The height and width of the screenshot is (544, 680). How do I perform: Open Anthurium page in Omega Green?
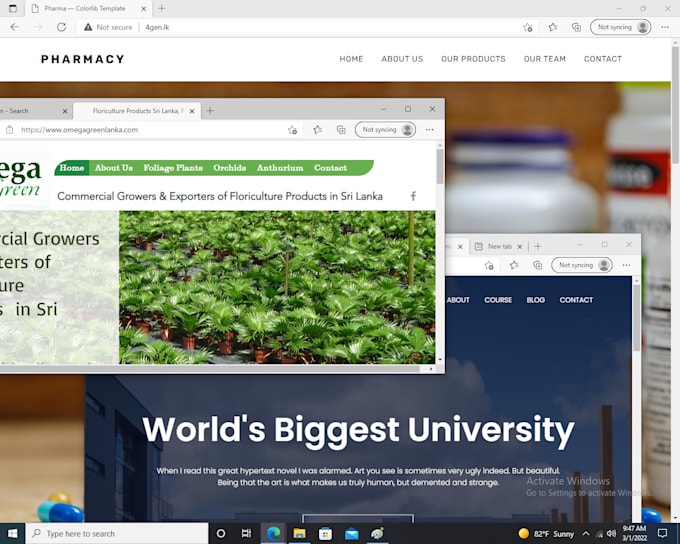(x=280, y=168)
